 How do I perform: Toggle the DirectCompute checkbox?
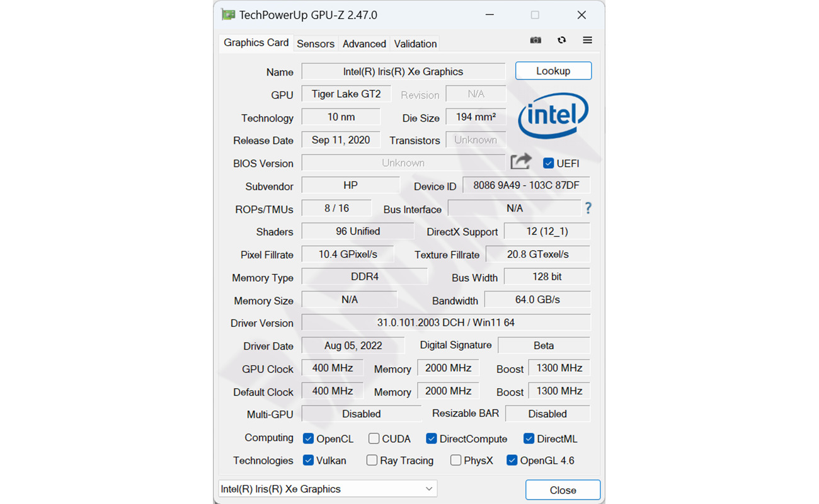(x=432, y=438)
